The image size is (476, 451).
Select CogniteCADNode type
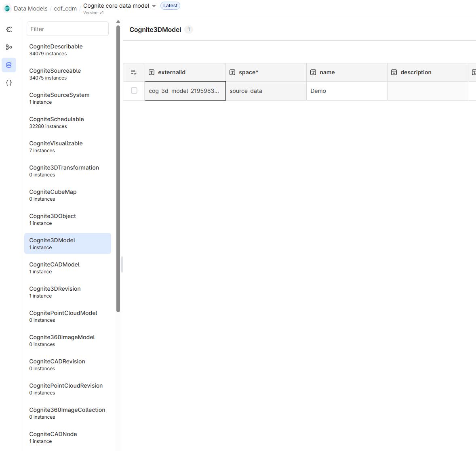(x=67, y=438)
